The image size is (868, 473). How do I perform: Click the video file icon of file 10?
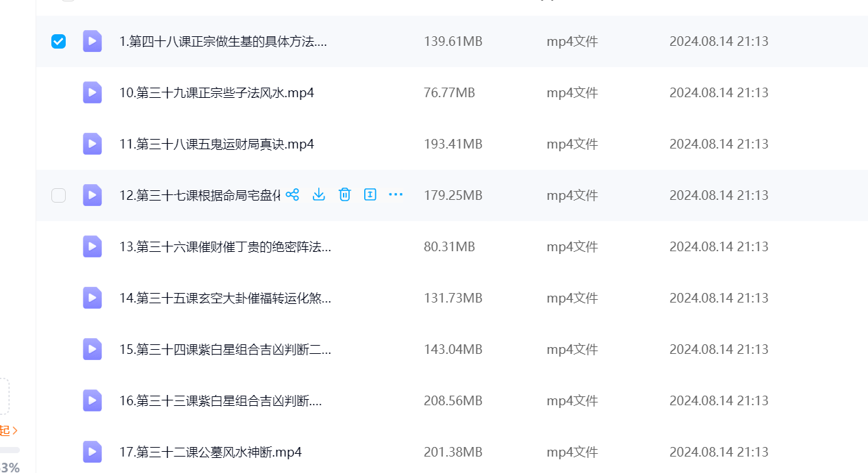[92, 92]
